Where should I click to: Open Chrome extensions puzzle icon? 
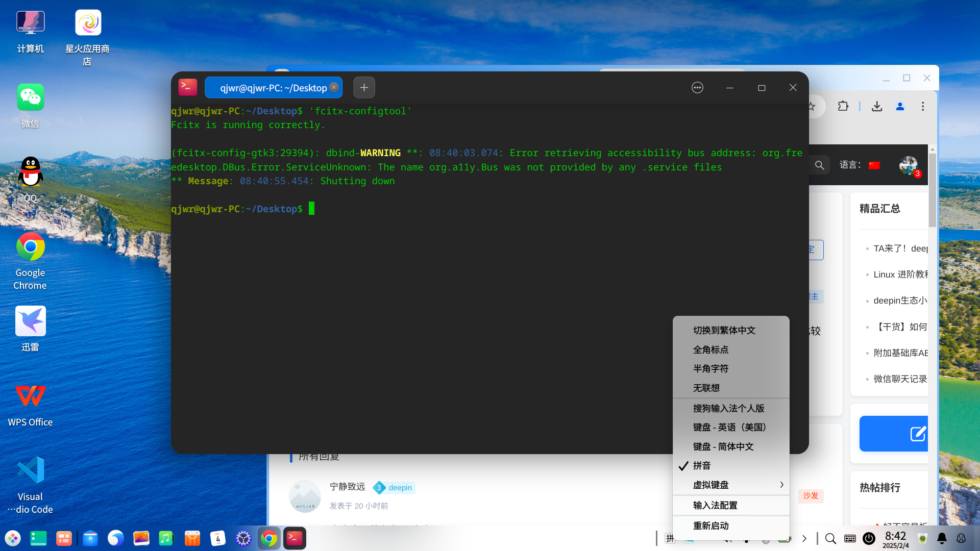tap(843, 106)
